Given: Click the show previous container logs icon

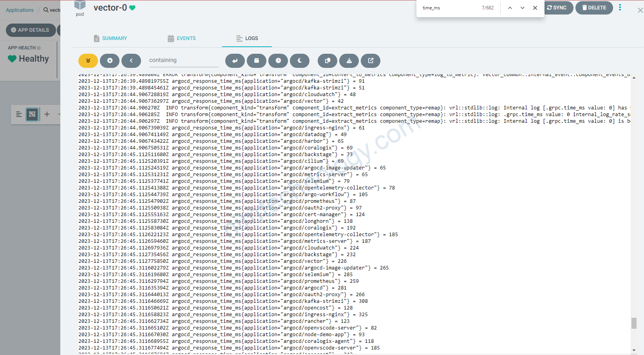Looking at the screenshot, I should coord(110,61).
